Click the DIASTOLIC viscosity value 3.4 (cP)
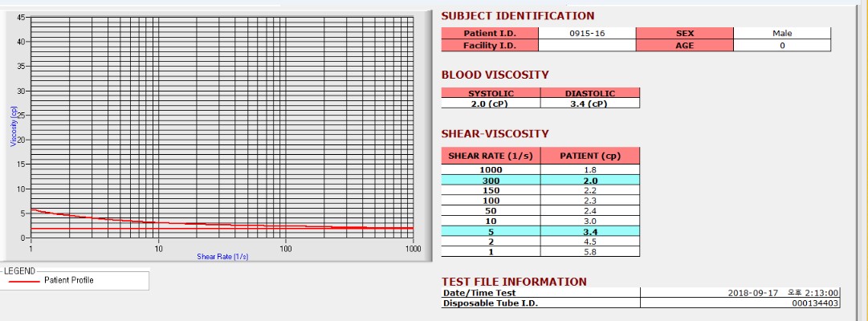Image resolution: width=868 pixels, height=321 pixels. (590, 104)
